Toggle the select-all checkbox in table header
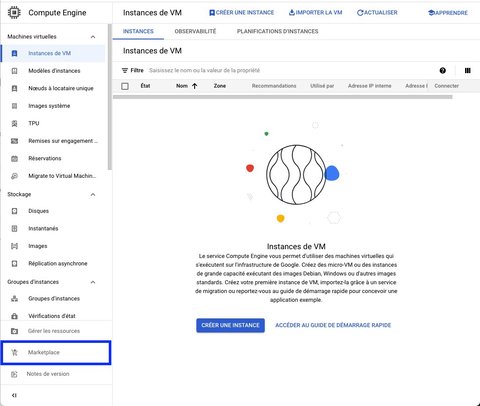 tap(125, 86)
